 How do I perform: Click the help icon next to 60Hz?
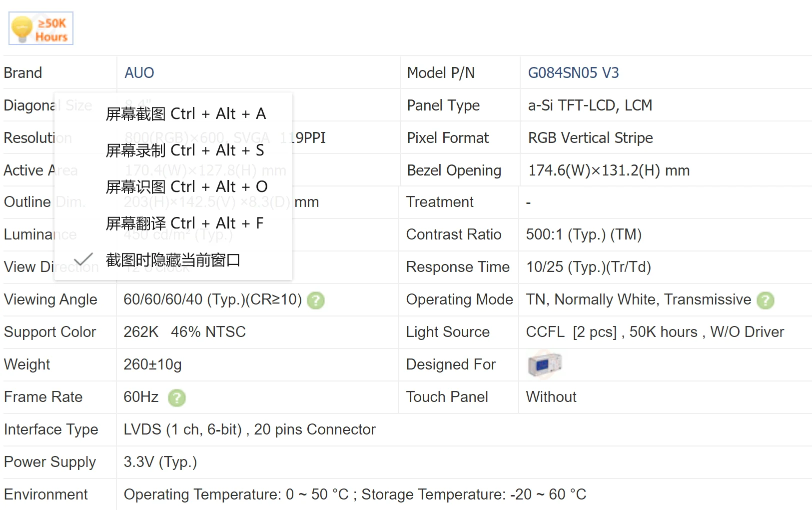[176, 398]
